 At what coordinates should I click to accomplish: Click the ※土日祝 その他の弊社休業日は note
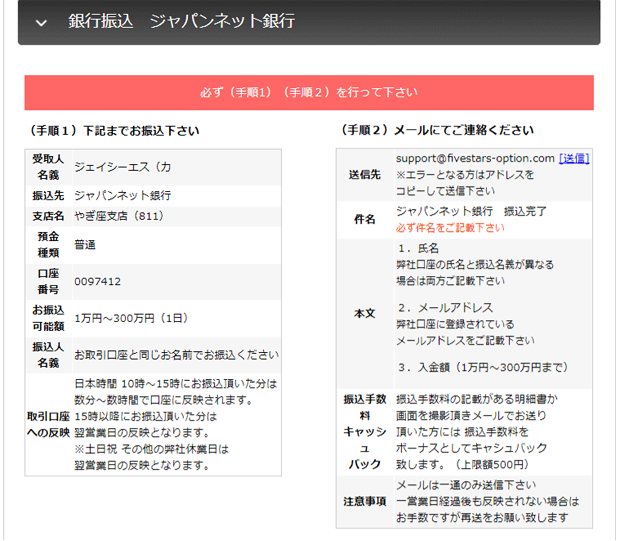151,449
